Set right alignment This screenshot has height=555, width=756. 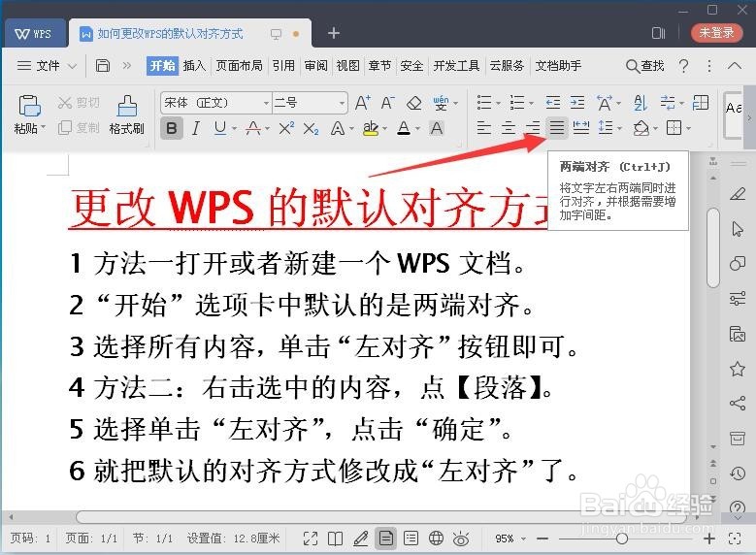coord(533,128)
